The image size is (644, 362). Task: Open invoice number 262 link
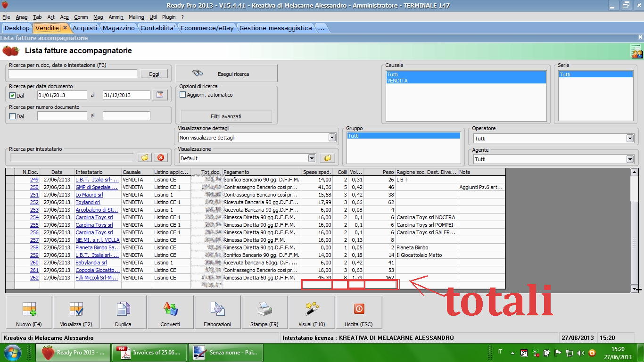tap(34, 278)
